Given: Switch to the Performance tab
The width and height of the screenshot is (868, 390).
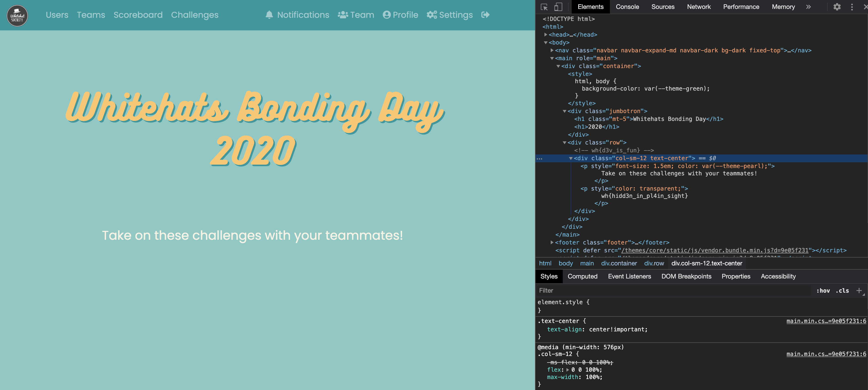Looking at the screenshot, I should point(741,7).
